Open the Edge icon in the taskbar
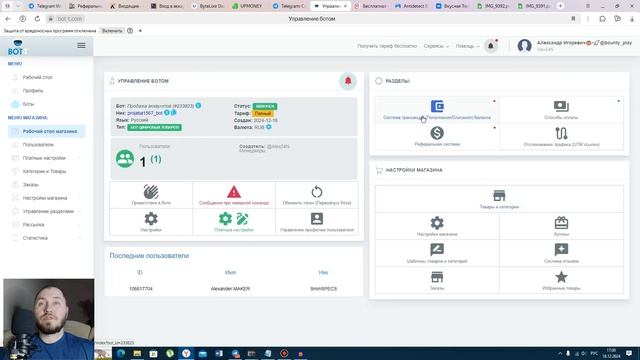This screenshot has width=640, height=360. pos(121,353)
